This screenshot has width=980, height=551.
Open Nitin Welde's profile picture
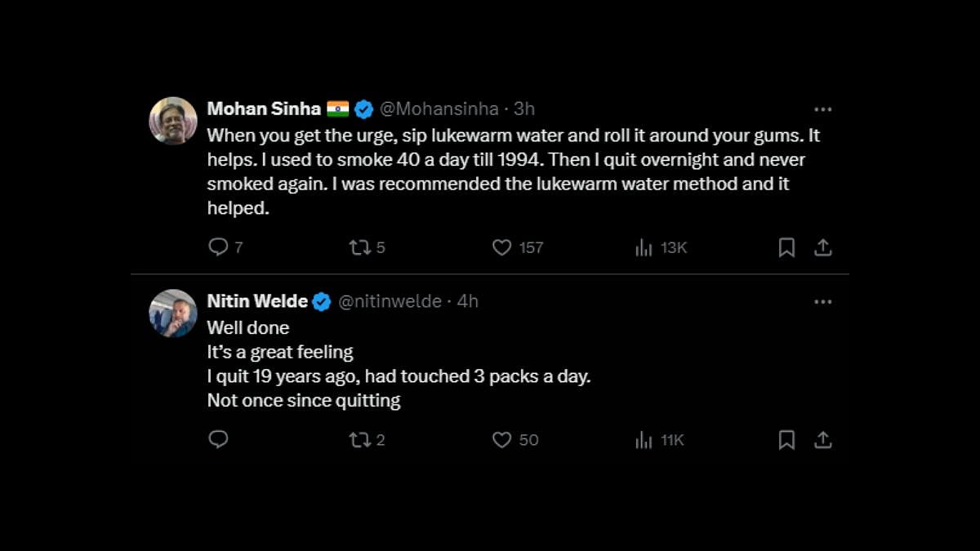[173, 313]
